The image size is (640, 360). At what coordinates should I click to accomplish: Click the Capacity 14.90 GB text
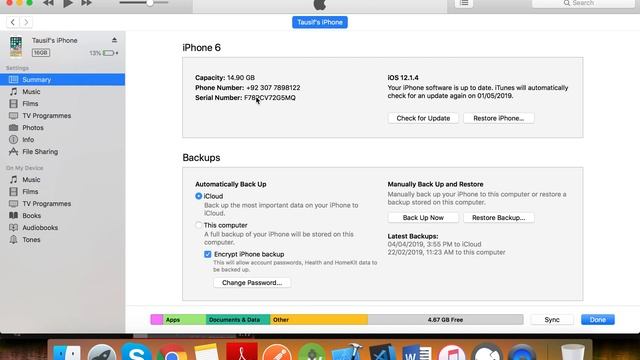[x=225, y=78]
